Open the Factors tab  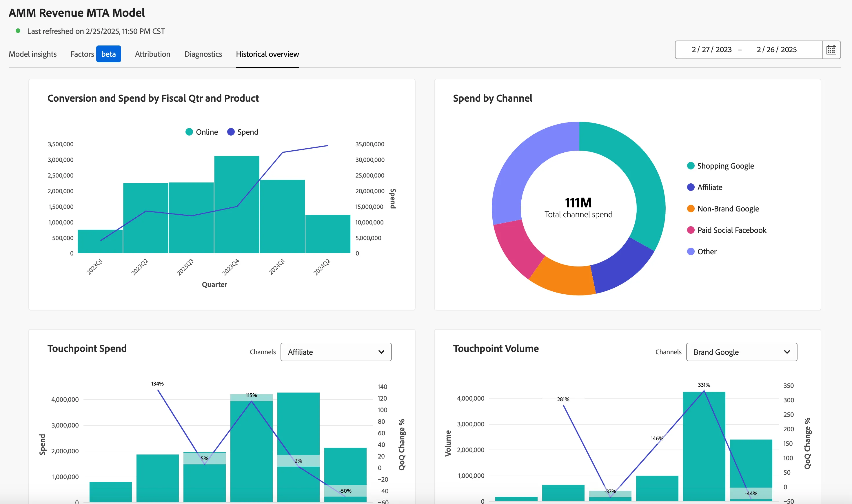[82, 54]
